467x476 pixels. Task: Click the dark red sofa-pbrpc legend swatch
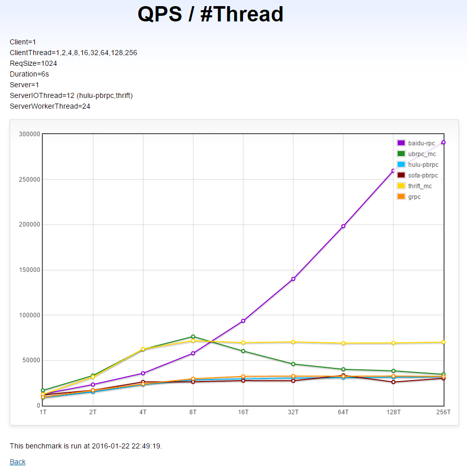click(401, 176)
